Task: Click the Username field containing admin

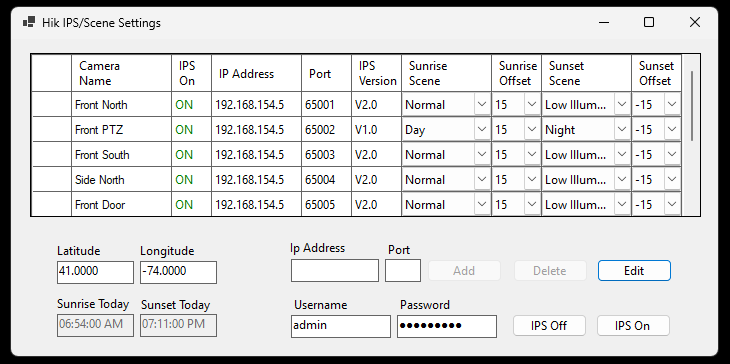Action: (341, 326)
